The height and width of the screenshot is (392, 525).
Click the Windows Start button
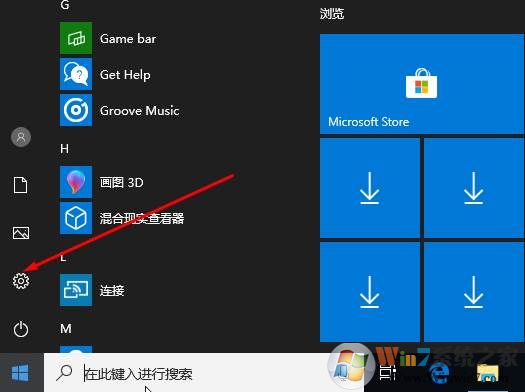21,373
